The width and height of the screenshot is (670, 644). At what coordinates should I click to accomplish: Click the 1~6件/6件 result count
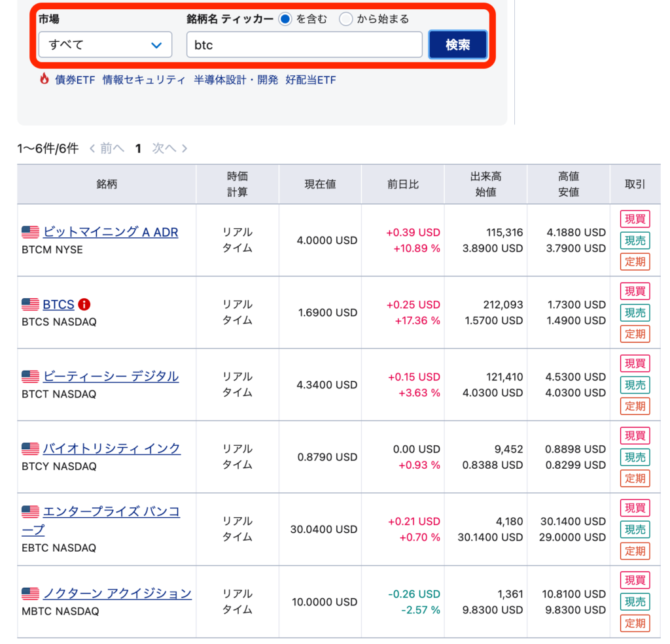(x=48, y=148)
